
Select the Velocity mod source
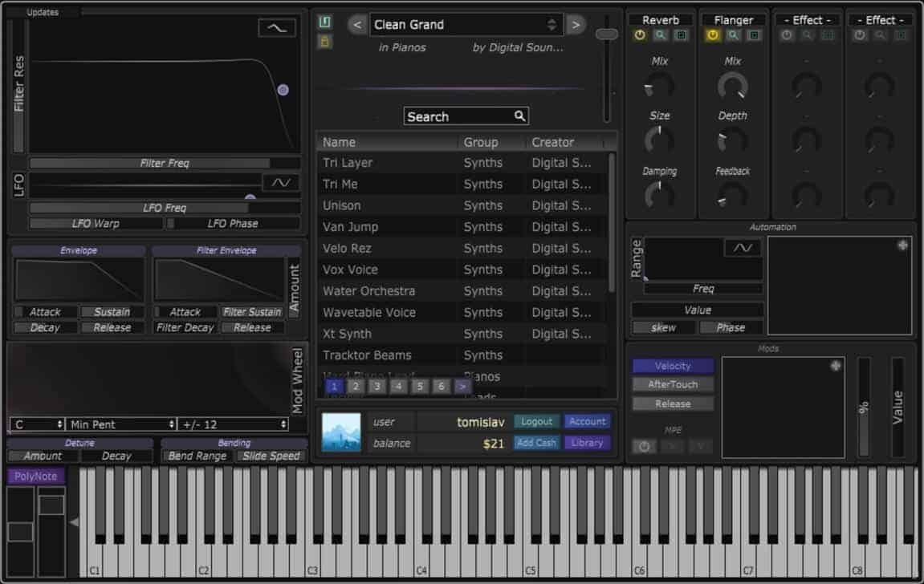[x=673, y=366]
